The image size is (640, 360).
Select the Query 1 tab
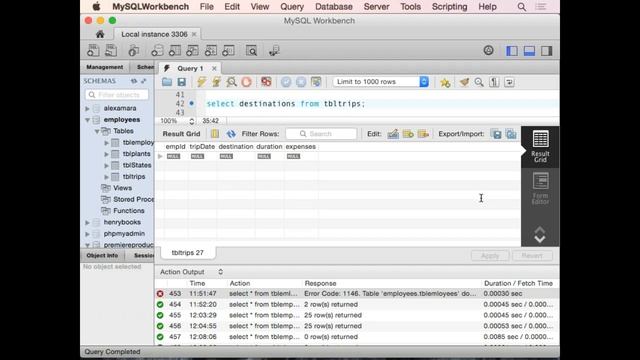point(189,68)
